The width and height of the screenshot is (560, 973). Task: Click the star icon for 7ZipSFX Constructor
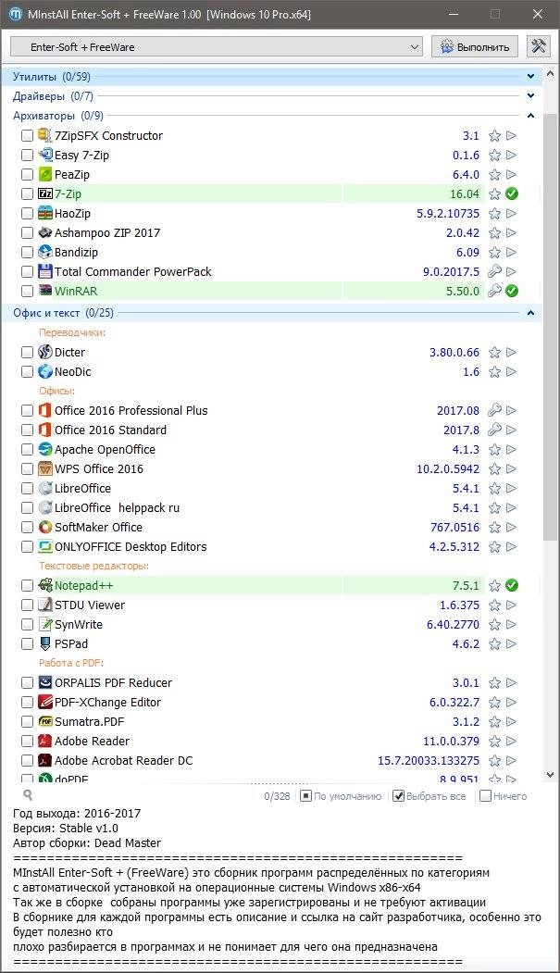494,136
